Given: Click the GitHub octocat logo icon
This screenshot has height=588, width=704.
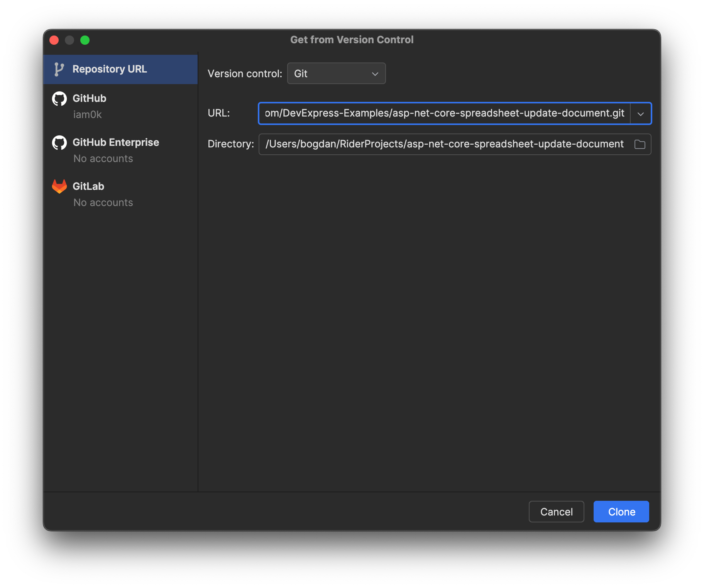Looking at the screenshot, I should [59, 99].
